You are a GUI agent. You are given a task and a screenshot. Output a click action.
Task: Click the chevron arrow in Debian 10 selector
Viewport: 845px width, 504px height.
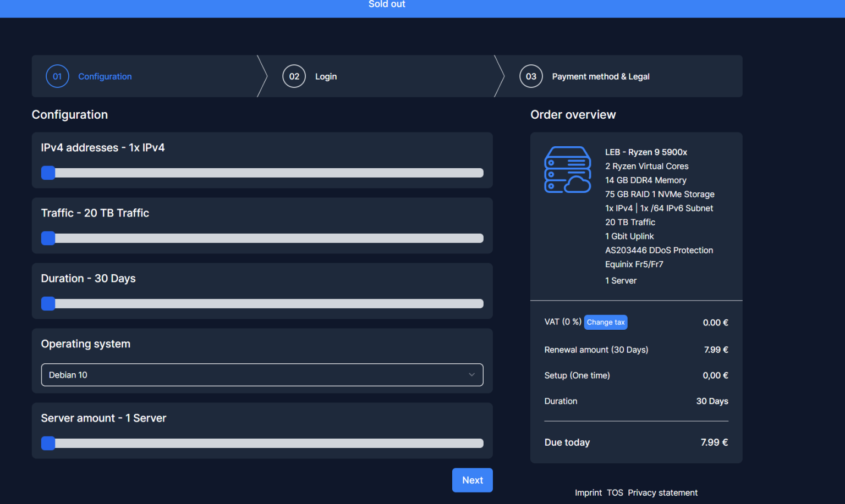point(471,375)
